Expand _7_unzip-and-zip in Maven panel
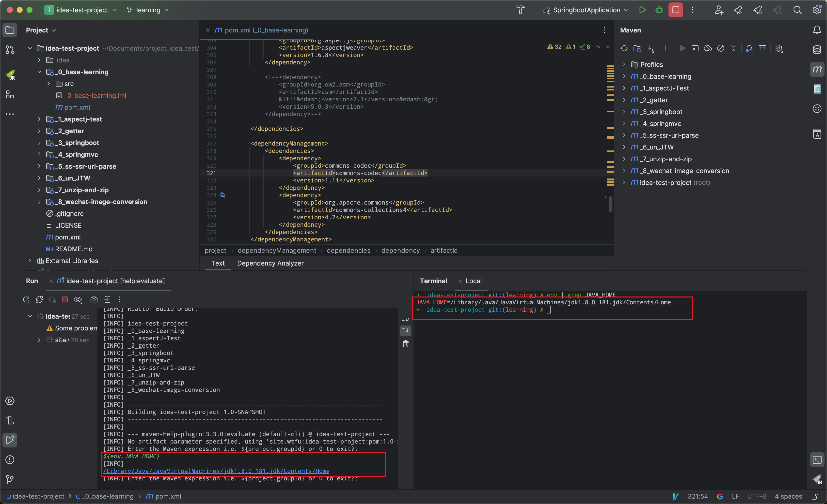 [x=624, y=159]
